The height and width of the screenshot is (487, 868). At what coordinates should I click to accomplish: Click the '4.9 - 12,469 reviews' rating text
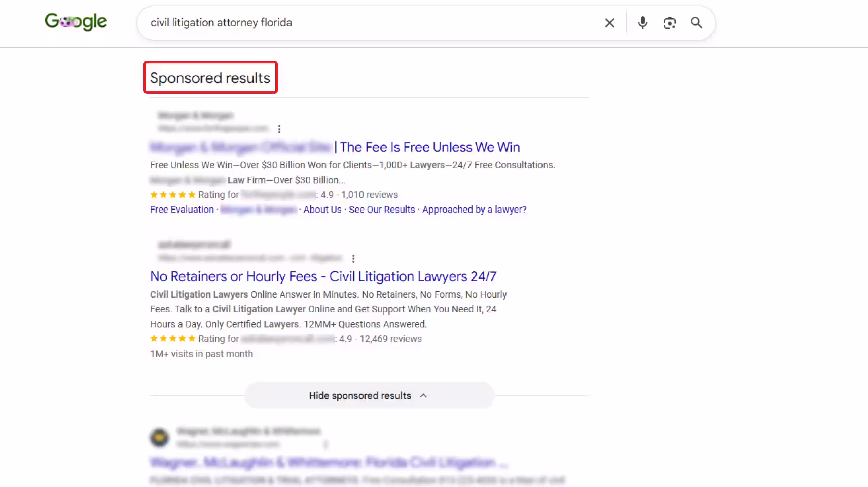pyautogui.click(x=380, y=339)
